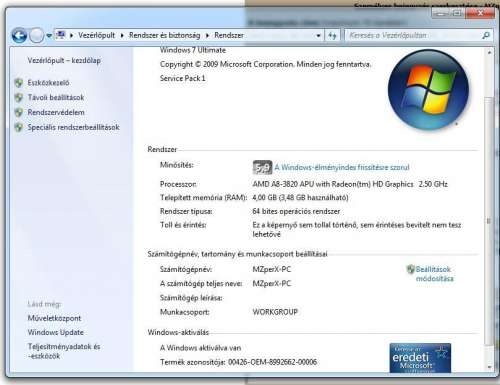Screen dimensions: 500x385
Task: Select MZperX-PC value beside Számítógépnév
Action: 272,269
